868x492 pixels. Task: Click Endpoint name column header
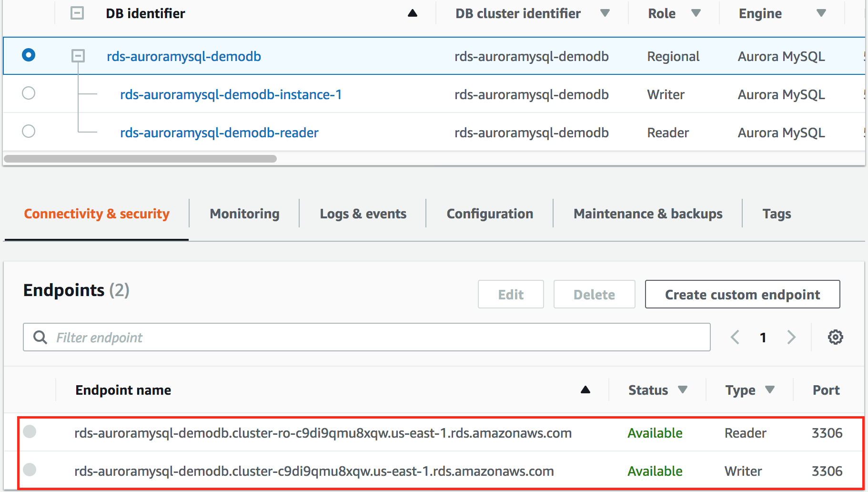pyautogui.click(x=123, y=390)
